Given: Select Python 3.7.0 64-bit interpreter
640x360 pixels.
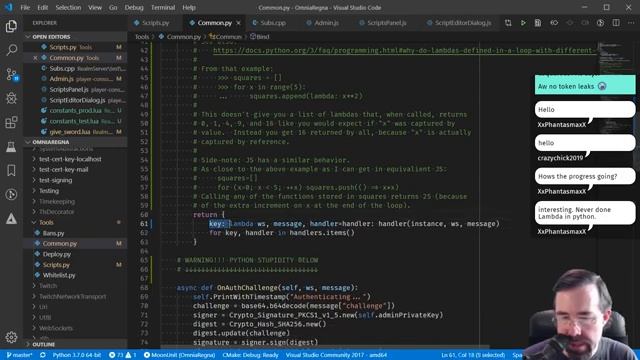Looking at the screenshot, I should (x=76, y=355).
